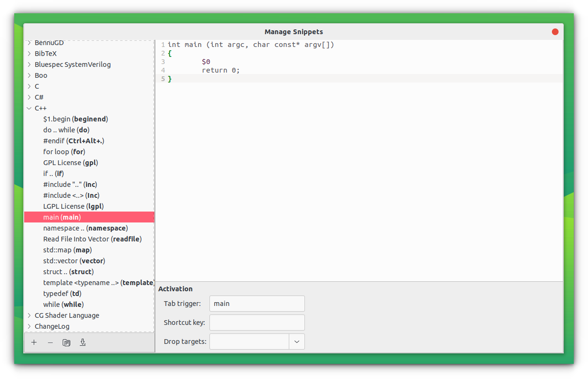The width and height of the screenshot is (588, 379).
Task: Click the Tab trigger input field
Action: click(256, 304)
